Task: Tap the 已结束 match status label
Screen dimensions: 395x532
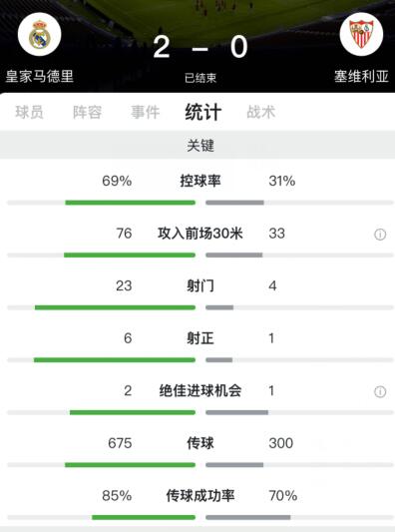Action: click(x=200, y=78)
